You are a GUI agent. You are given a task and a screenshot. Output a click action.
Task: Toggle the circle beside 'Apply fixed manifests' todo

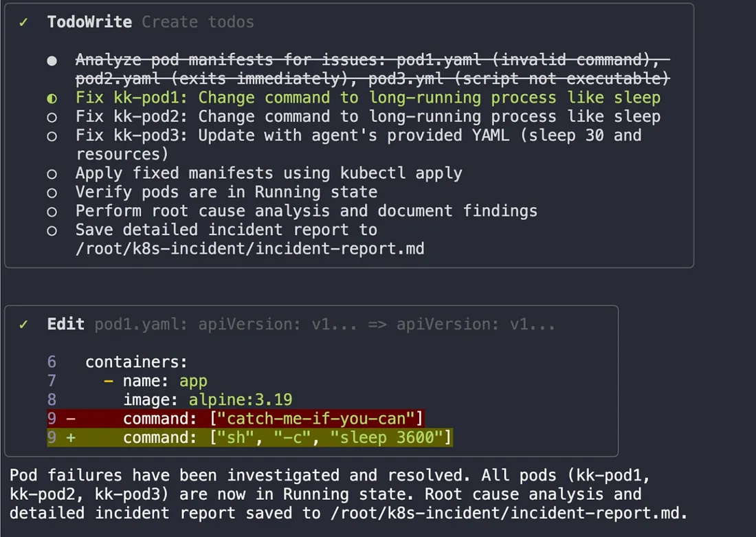point(52,174)
